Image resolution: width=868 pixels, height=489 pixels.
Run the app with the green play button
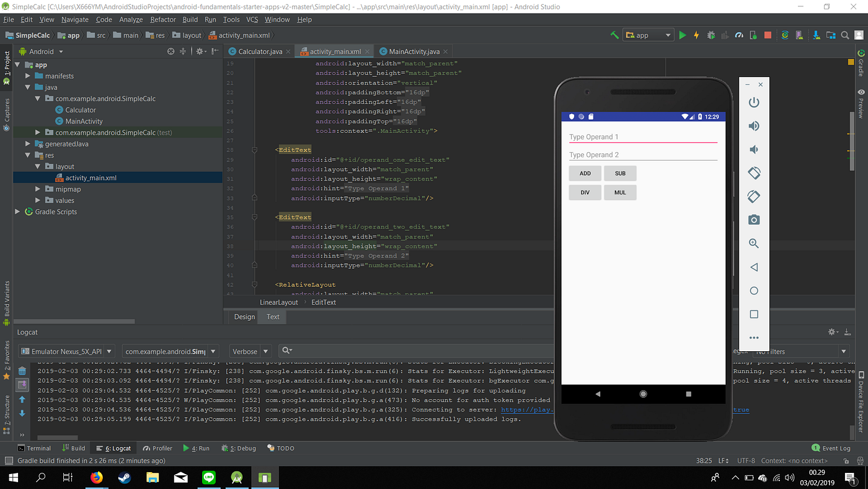click(x=683, y=35)
